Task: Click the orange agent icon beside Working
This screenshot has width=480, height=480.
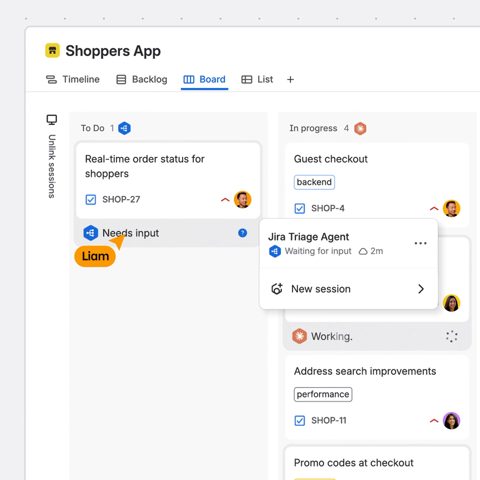Action: click(299, 336)
